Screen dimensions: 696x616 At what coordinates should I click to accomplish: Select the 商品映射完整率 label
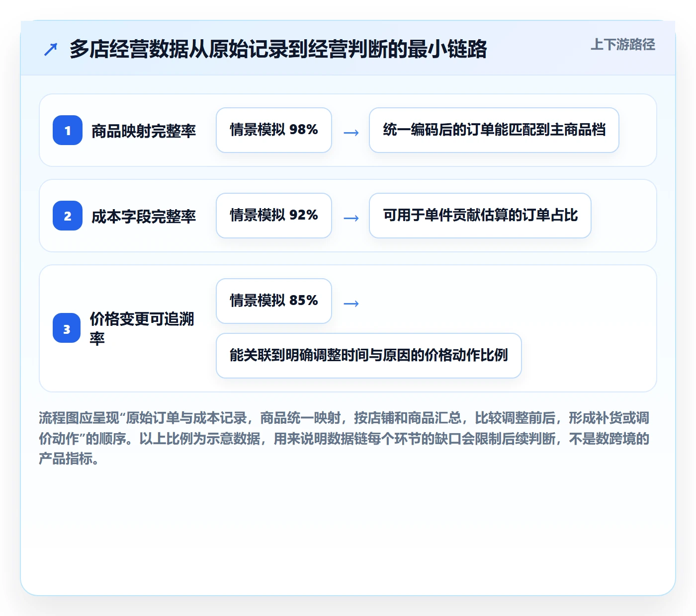coord(144,131)
